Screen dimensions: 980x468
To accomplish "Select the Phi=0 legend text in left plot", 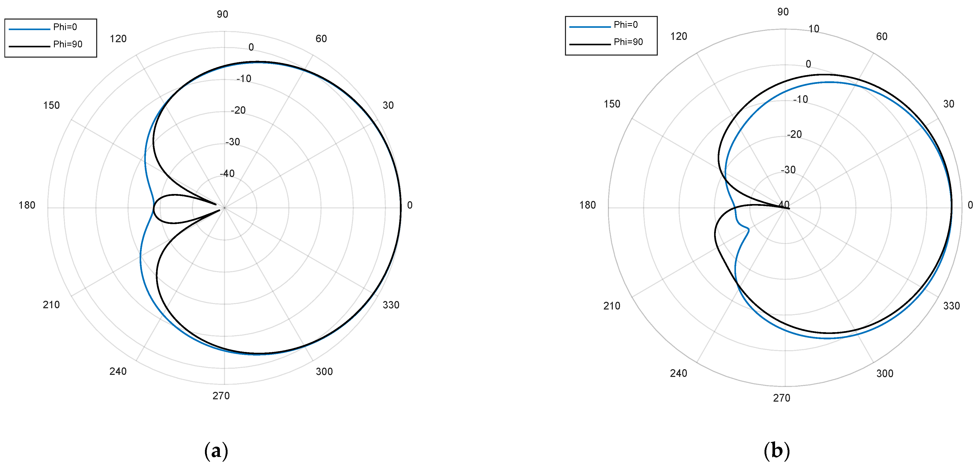I will (65, 27).
